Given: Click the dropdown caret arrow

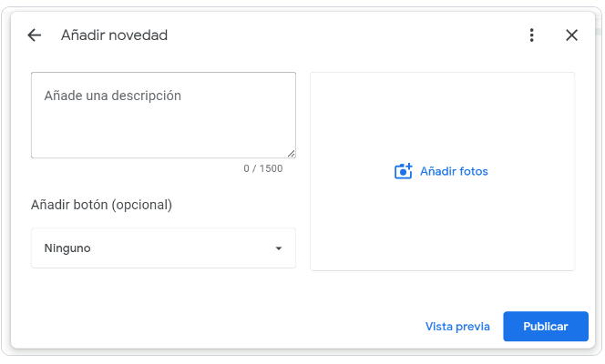Looking at the screenshot, I should pyautogui.click(x=279, y=248).
